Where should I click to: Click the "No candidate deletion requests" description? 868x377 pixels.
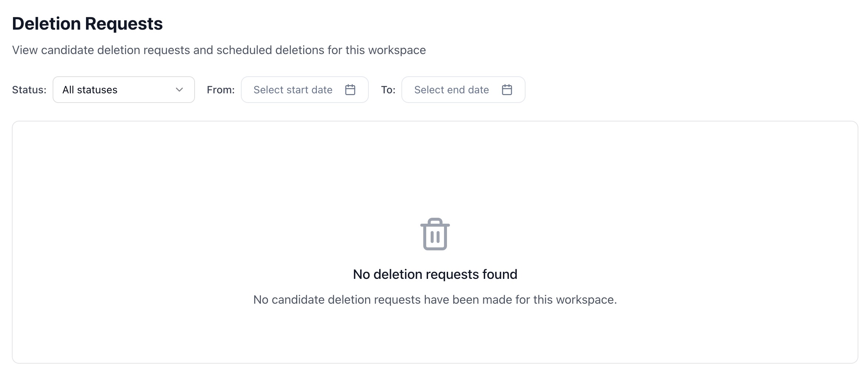pyautogui.click(x=435, y=300)
